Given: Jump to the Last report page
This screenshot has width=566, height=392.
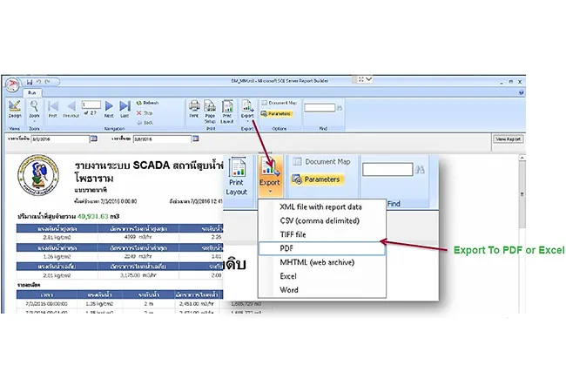Looking at the screenshot, I should point(125,109).
